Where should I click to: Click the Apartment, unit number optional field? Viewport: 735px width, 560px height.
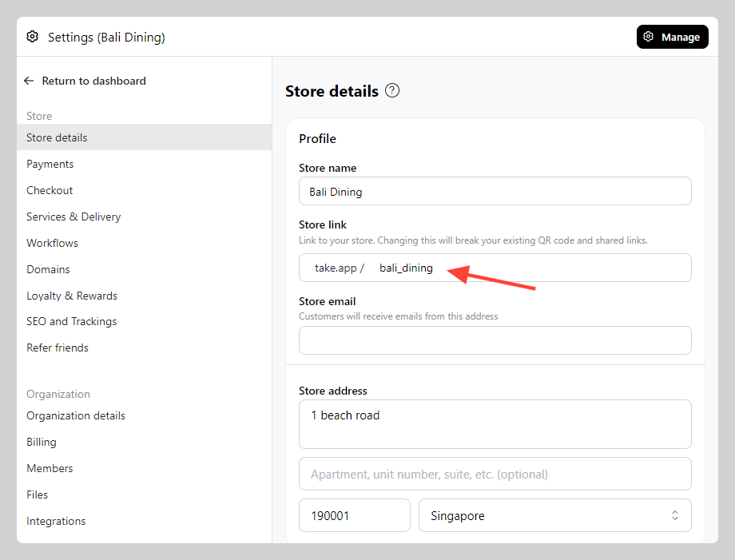(495, 474)
